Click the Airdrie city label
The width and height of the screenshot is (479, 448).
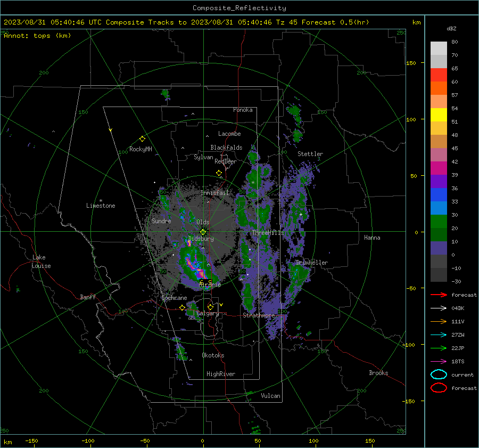210,284
